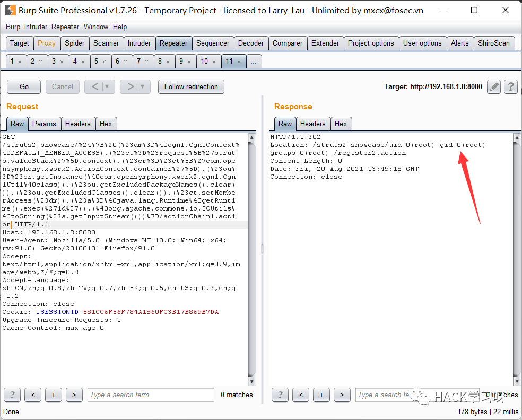Close Repeater tab 6 with its x
Image resolution: width=522 pixels, height=420 pixels.
pyautogui.click(x=126, y=62)
